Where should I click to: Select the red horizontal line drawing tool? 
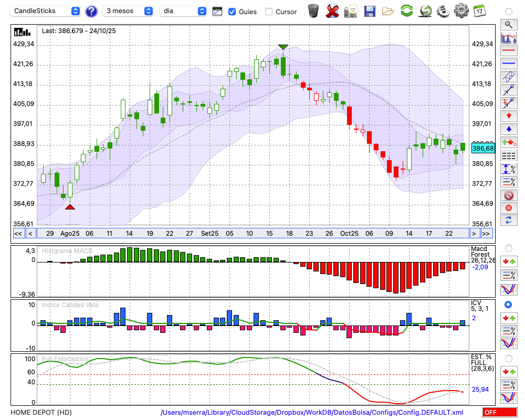508,51
